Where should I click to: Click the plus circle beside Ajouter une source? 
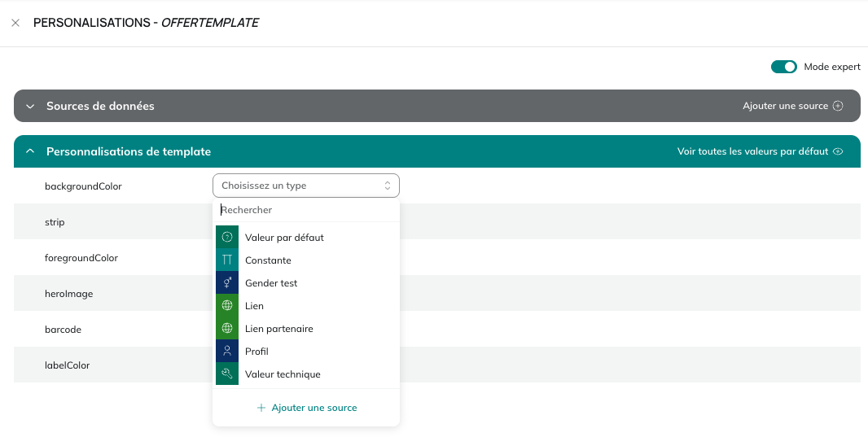point(838,106)
